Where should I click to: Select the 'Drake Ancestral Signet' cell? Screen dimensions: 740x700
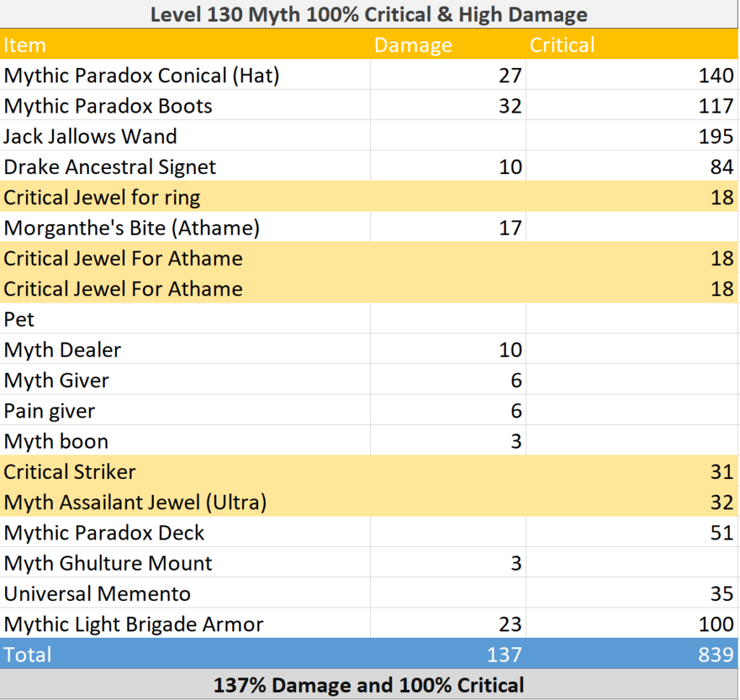[x=185, y=166]
